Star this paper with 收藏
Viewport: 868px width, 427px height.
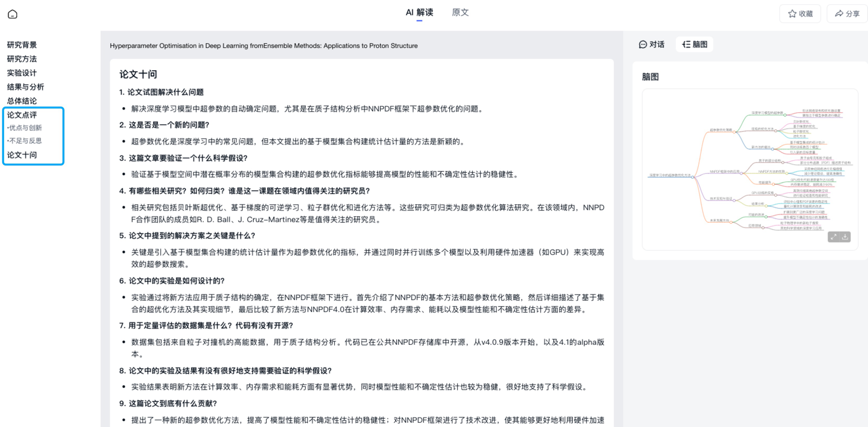(800, 14)
